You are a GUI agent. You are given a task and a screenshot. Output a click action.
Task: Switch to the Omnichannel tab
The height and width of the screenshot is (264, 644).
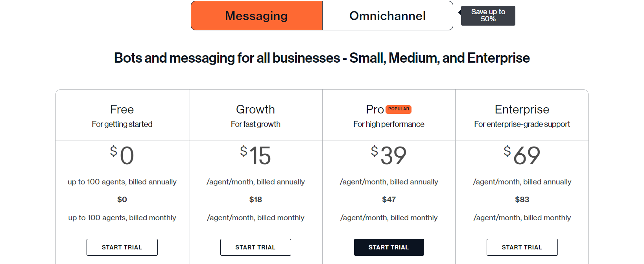tap(388, 16)
